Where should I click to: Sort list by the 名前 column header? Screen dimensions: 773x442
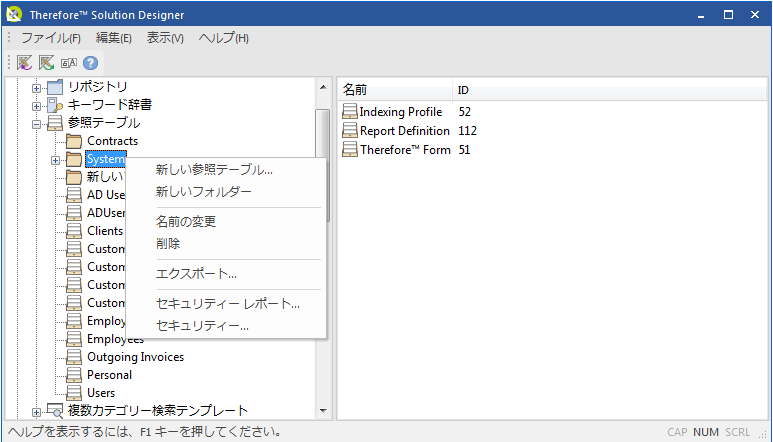coord(395,90)
